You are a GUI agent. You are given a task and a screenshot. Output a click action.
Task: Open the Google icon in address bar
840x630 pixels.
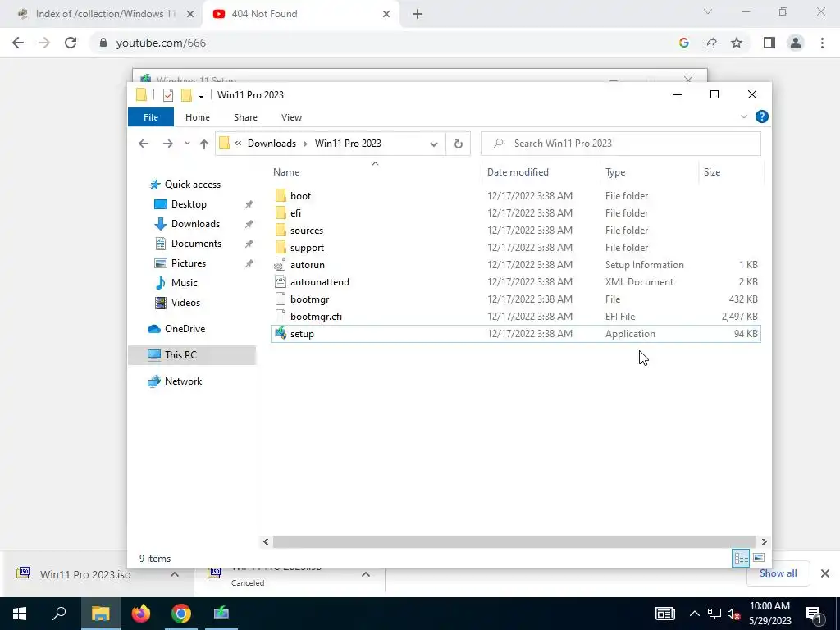pyautogui.click(x=683, y=43)
